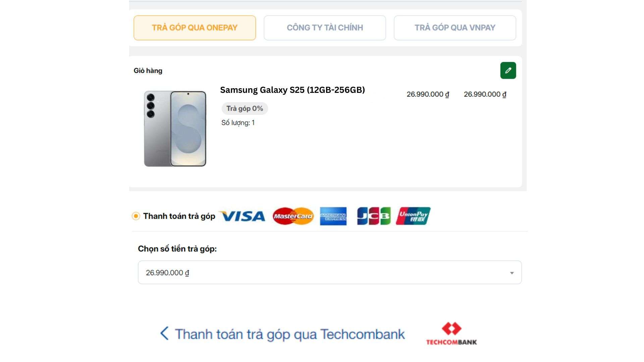The height and width of the screenshot is (362, 644).
Task: Click the Galaxy S25 product thumbnail
Action: pyautogui.click(x=175, y=129)
